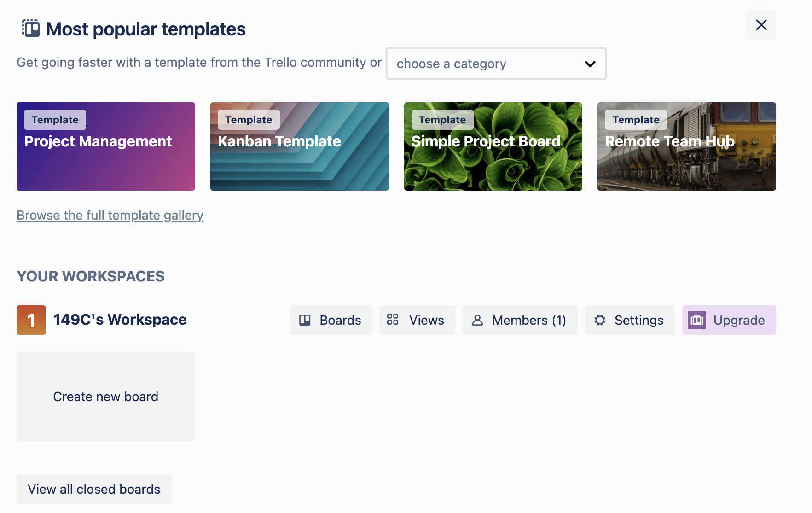Open the choose a category dropdown
This screenshot has height=513, width=812.
[496, 64]
